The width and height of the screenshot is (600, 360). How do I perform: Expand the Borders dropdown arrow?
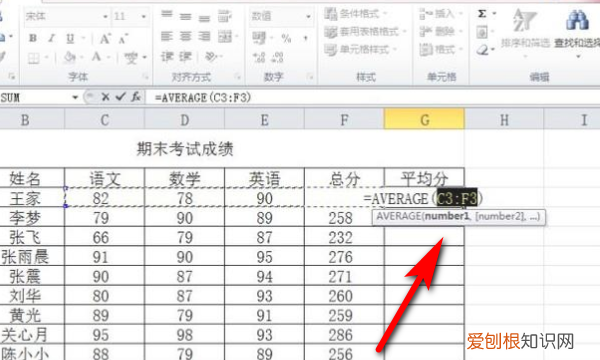coord(47,58)
